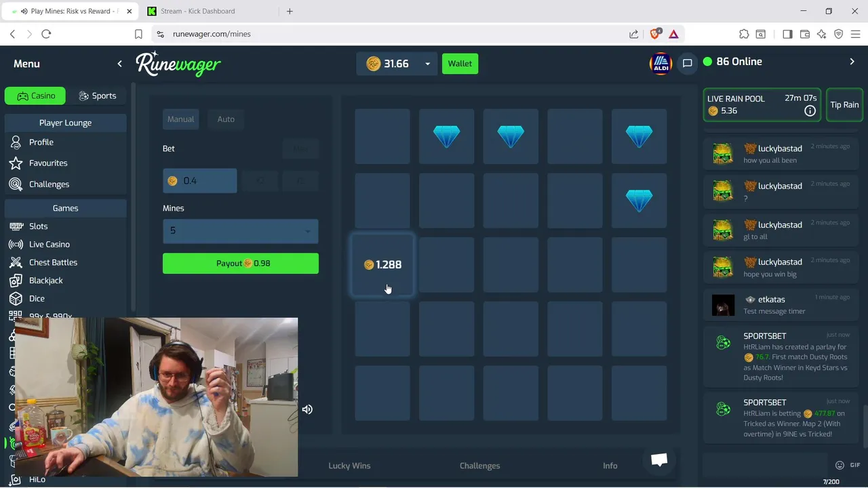The image size is (868, 488).
Task: Click the webcam overlay speaker icon
Action: coord(307,409)
